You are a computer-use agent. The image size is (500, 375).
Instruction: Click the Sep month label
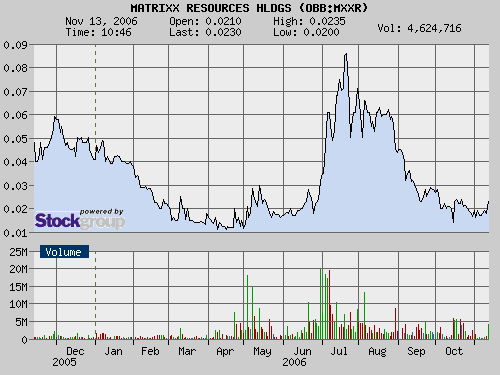click(416, 351)
